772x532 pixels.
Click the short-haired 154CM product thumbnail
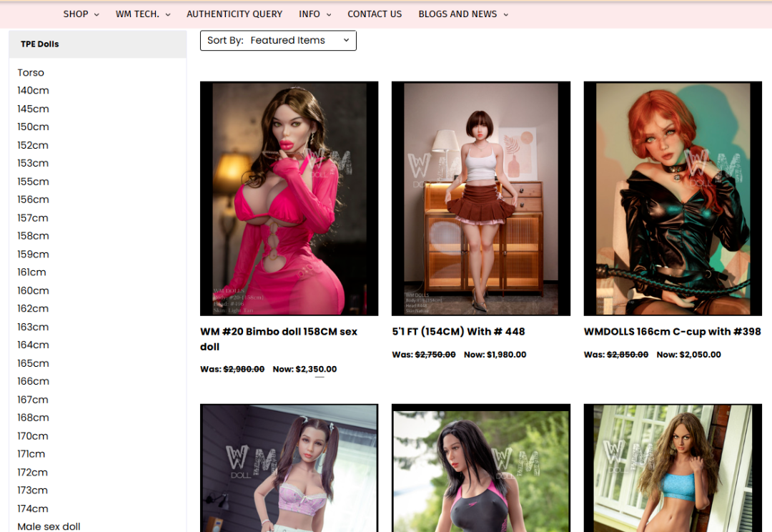[x=480, y=199]
